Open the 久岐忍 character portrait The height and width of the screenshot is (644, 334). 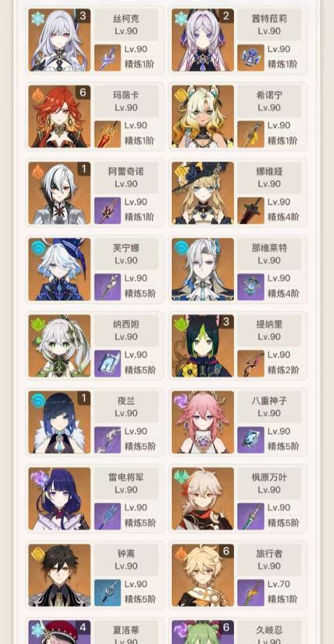point(203,632)
